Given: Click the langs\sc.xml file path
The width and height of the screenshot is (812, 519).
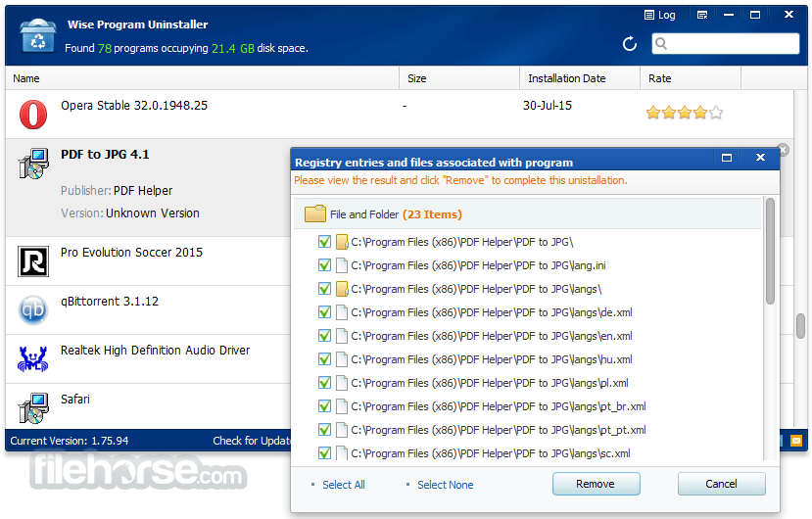Looking at the screenshot, I should 491,453.
